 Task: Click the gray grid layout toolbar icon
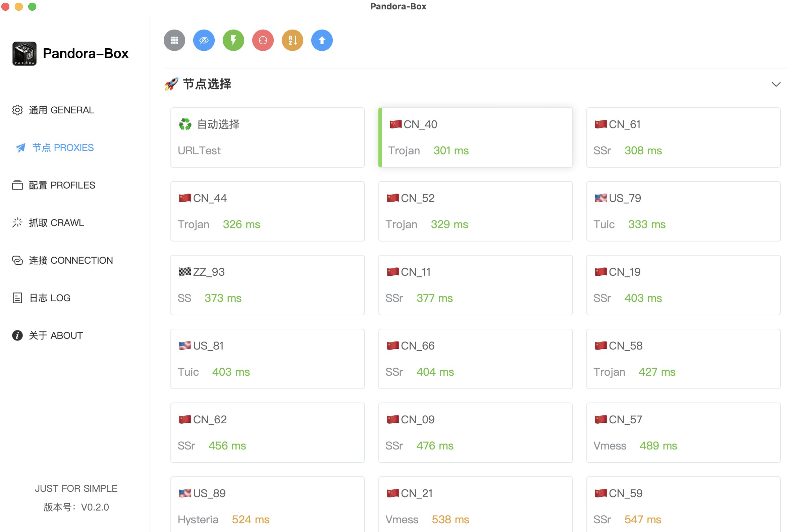(x=174, y=40)
